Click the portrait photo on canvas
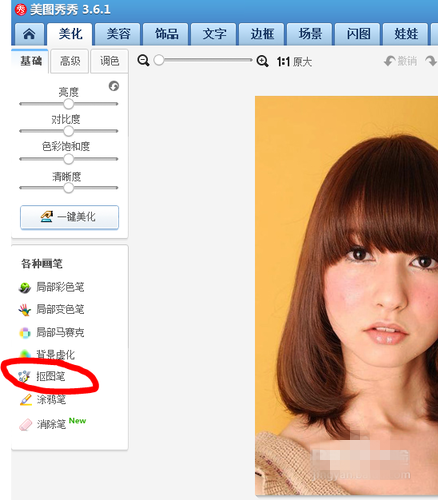Image resolution: width=438 pixels, height=500 pixels. (346, 295)
